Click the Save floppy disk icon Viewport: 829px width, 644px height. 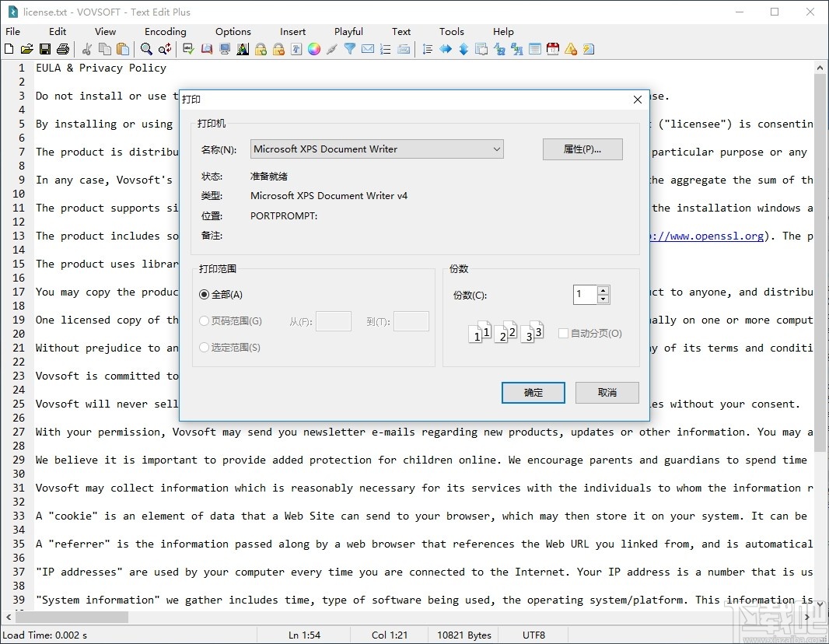pos(45,49)
